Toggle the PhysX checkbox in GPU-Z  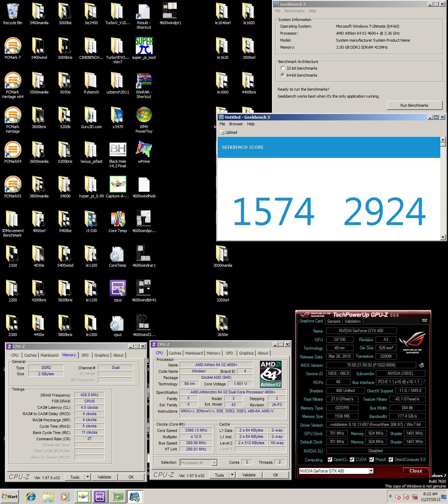pyautogui.click(x=372, y=460)
